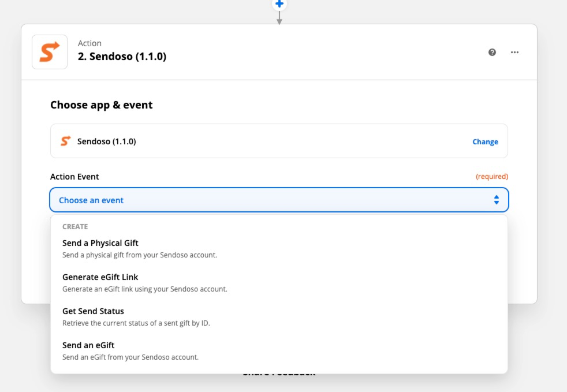
Task: Click the Action Event field label
Action: (74, 177)
